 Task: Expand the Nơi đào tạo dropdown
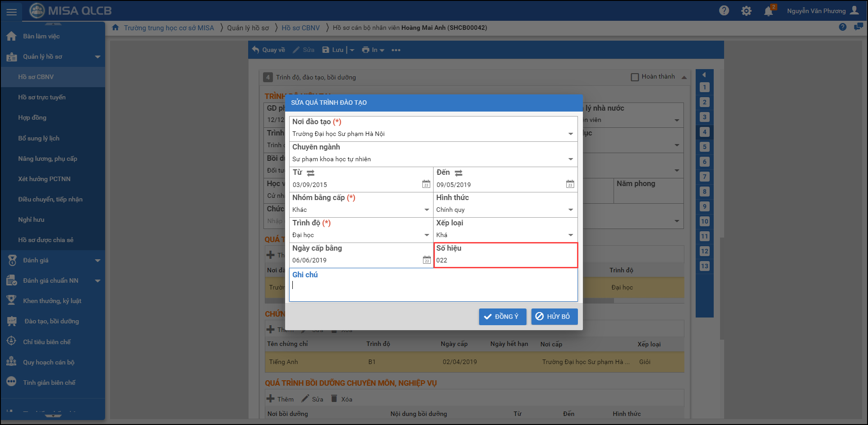click(570, 134)
